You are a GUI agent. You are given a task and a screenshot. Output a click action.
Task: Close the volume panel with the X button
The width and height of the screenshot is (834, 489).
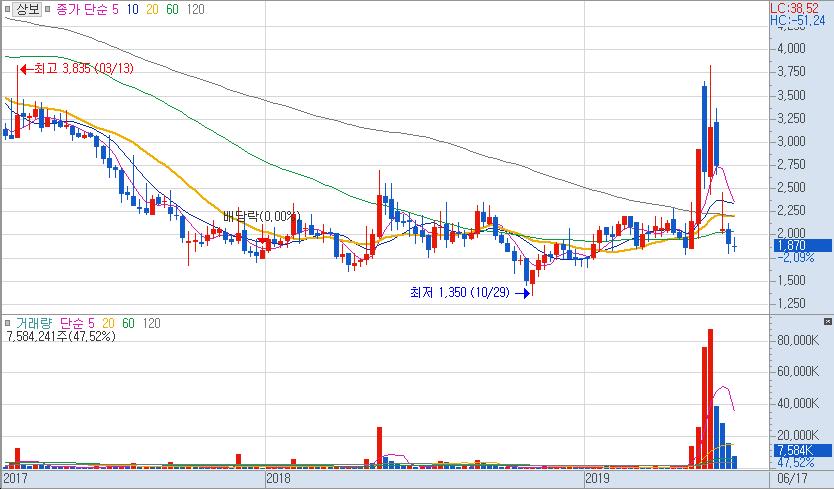pyautogui.click(x=828, y=321)
